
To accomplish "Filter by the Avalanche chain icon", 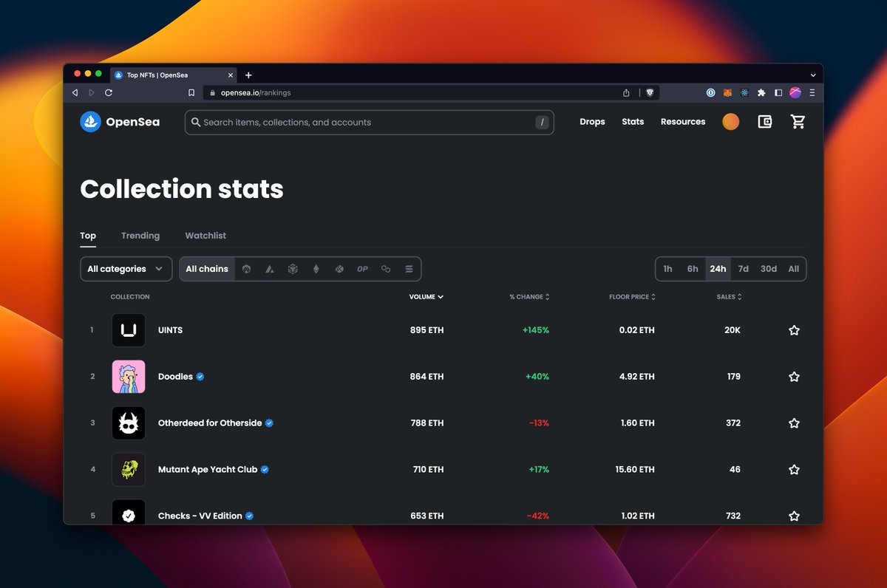I will (270, 269).
